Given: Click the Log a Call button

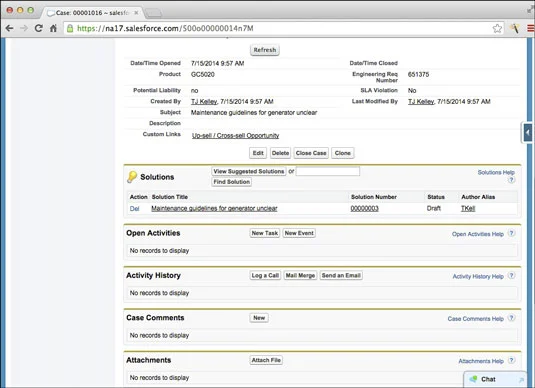Looking at the screenshot, I should click(x=265, y=275).
